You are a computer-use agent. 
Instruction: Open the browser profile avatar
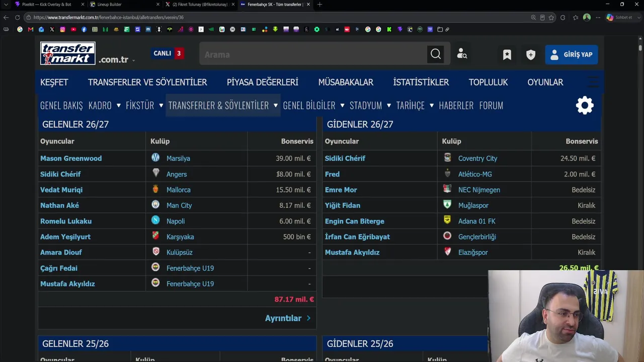pos(587,17)
